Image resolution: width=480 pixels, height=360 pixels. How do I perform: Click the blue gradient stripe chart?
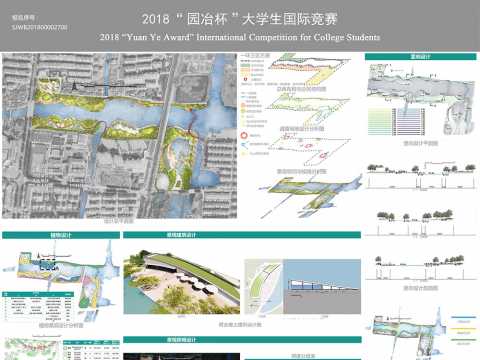click(x=409, y=121)
